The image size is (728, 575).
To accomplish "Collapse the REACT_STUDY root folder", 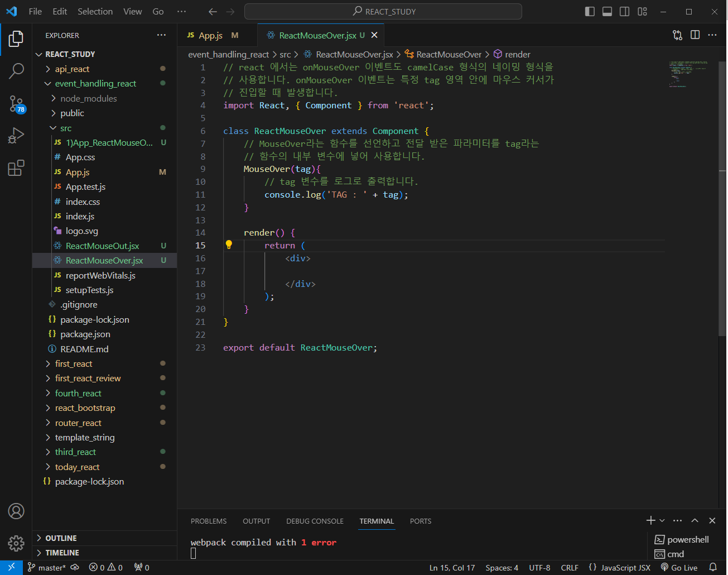I will tap(104, 54).
